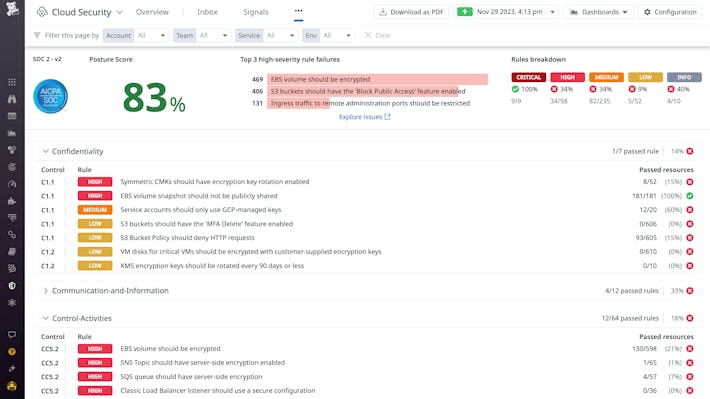Open 'Service accounts should only use GCP-managed keys' rule

coord(201,210)
